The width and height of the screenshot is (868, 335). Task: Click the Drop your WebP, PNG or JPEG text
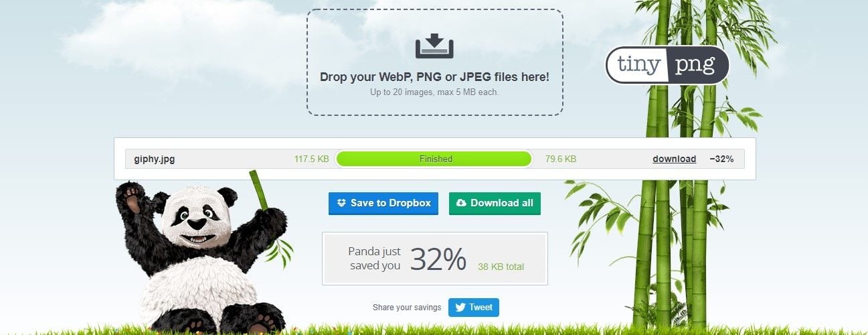click(x=434, y=77)
